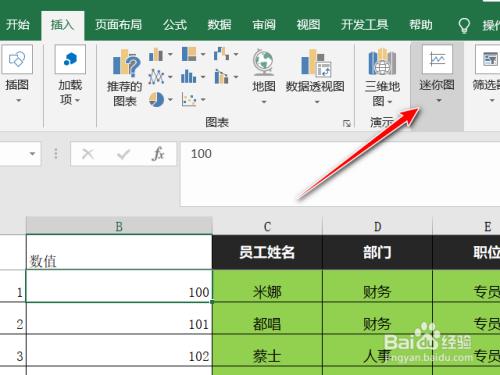500x375 pixels.
Task: Select column D header
Action: pos(377,226)
